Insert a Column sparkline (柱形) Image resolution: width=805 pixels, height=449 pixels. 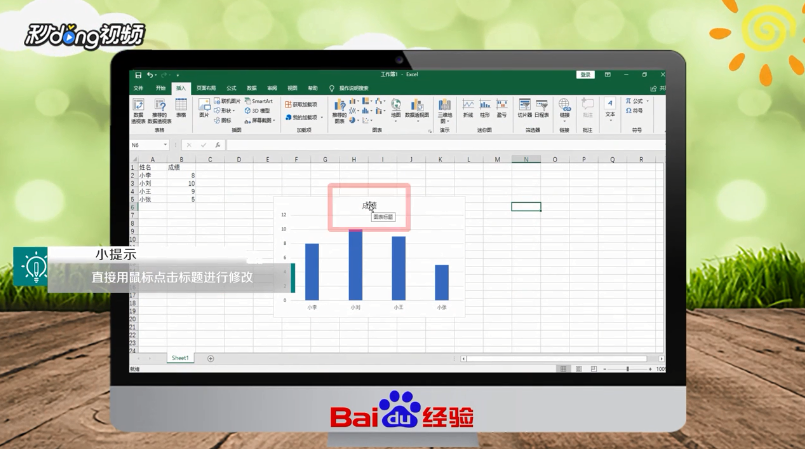(485, 108)
